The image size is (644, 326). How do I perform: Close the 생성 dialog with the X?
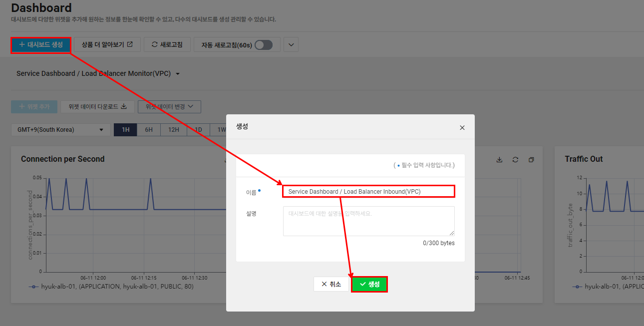pyautogui.click(x=462, y=128)
